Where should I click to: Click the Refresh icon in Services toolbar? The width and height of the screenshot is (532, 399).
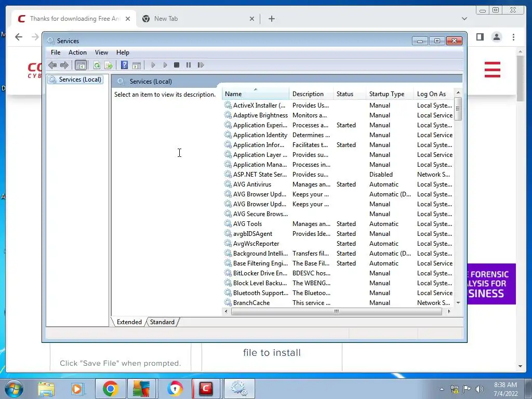point(97,65)
